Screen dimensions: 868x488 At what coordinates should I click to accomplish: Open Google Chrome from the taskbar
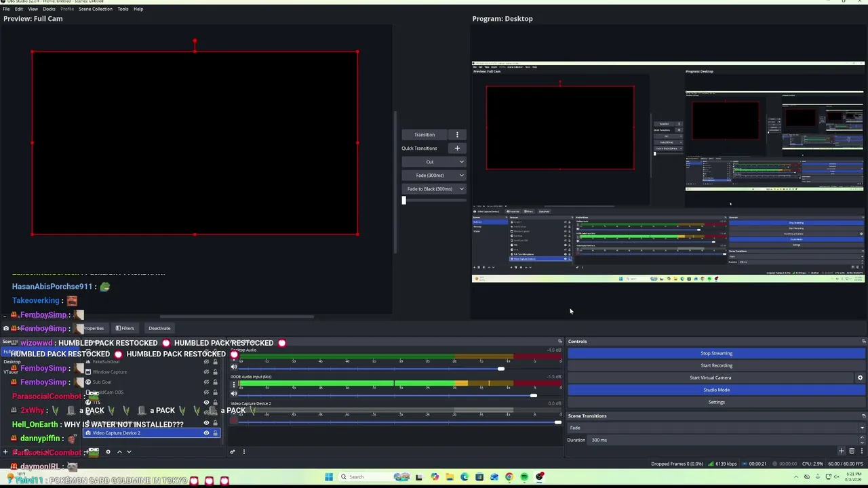click(509, 476)
